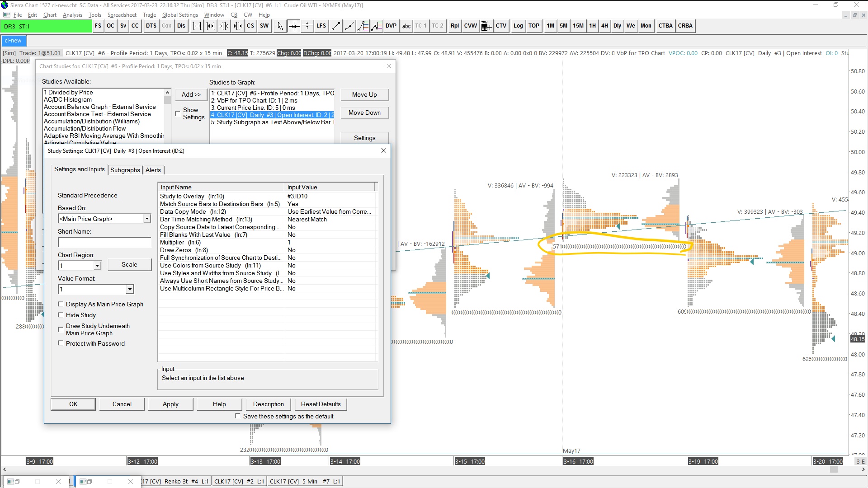868x488 pixels.
Task: Open the Analysis menu
Action: coord(72,15)
